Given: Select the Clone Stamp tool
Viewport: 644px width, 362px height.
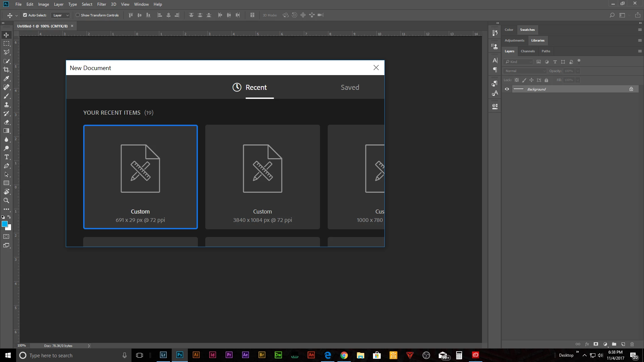Looking at the screenshot, I should [6, 105].
